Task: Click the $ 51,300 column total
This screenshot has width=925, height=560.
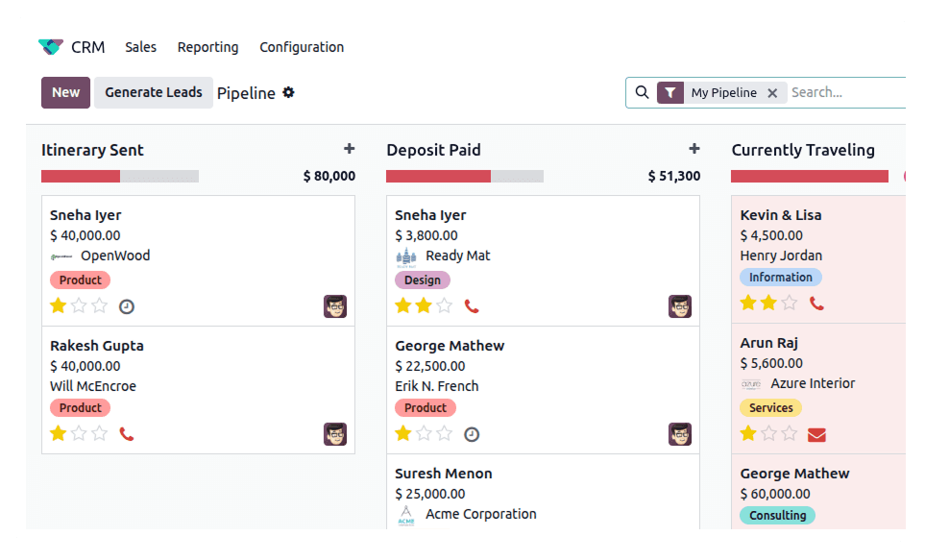Action: [674, 176]
